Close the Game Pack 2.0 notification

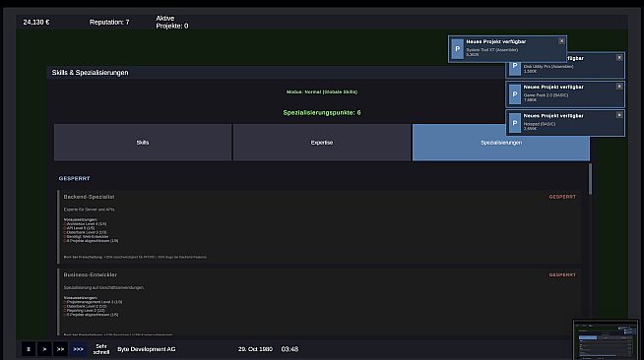pos(619,87)
